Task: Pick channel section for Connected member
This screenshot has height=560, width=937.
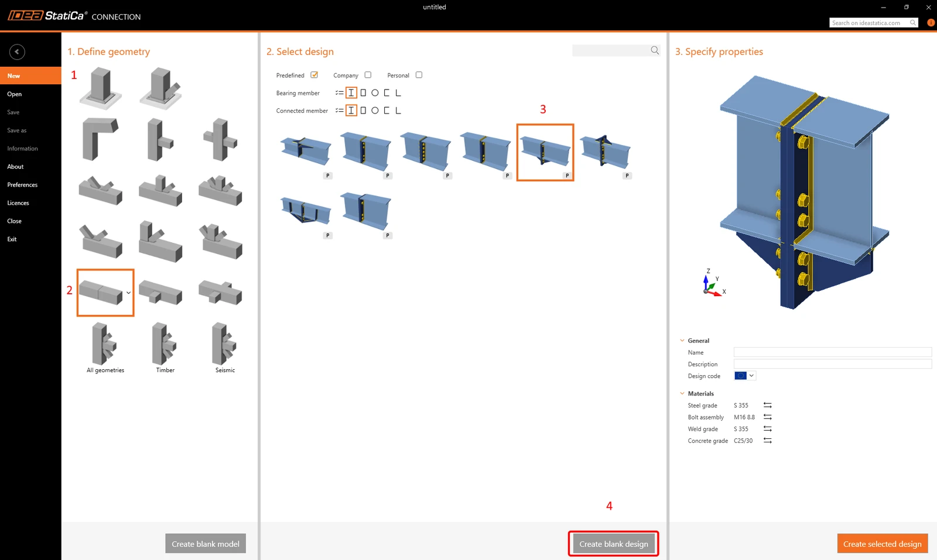Action: 387,111
